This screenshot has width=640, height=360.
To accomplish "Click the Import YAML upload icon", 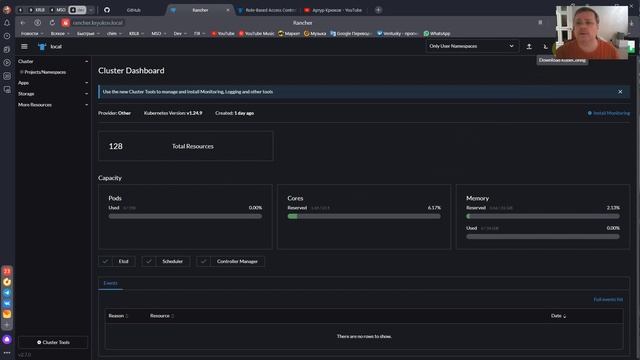I will [529, 47].
